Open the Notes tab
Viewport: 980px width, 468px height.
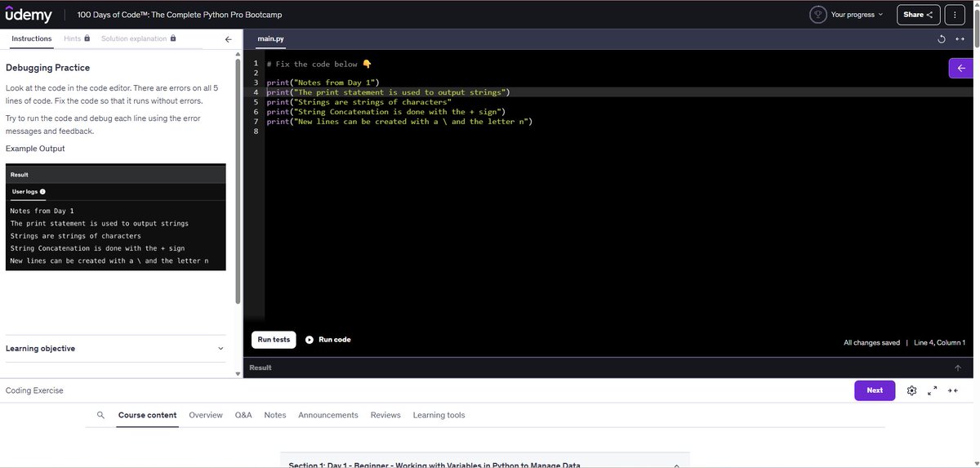pos(275,415)
